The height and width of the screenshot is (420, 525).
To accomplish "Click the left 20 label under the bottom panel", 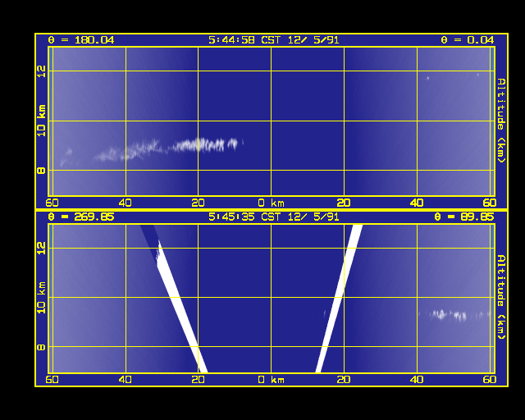I will tap(198, 380).
